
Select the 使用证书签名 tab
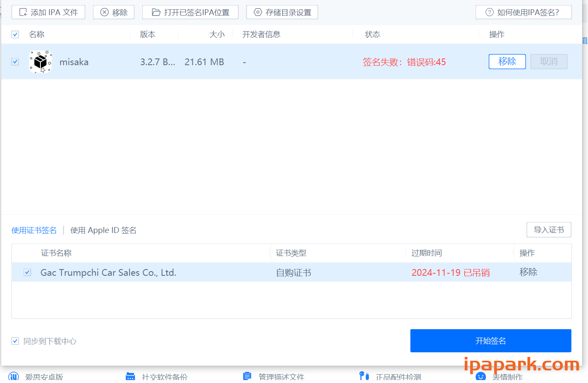pos(34,230)
